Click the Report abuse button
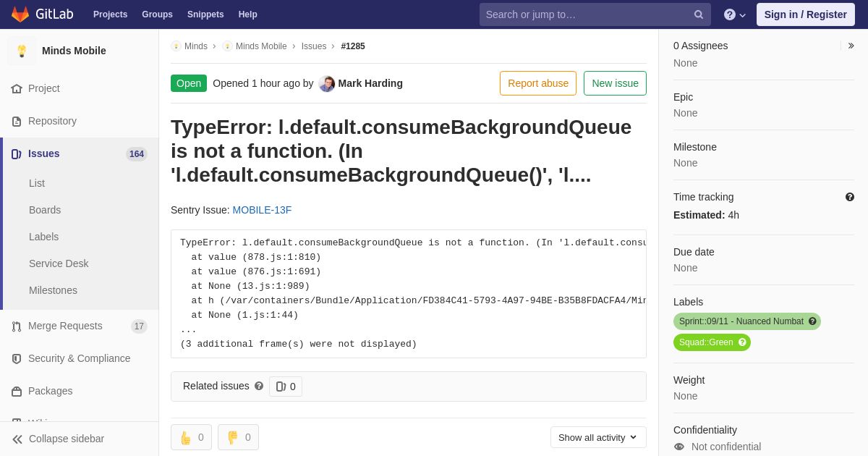 (538, 83)
